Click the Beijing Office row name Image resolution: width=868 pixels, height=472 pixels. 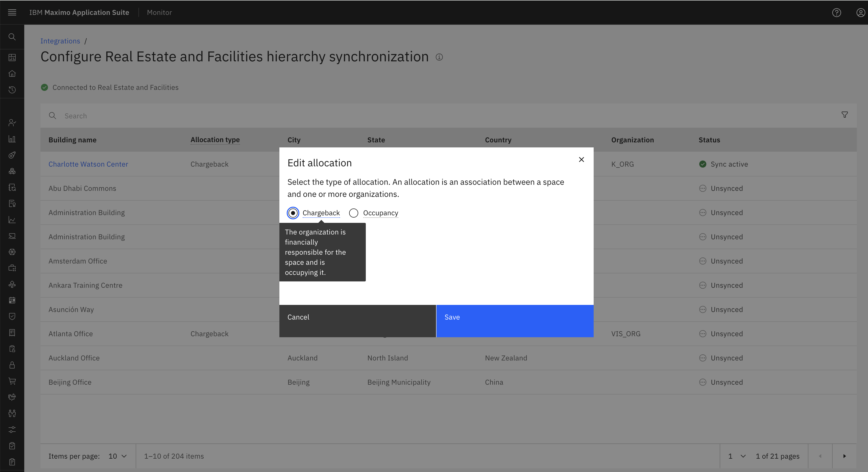pos(70,382)
